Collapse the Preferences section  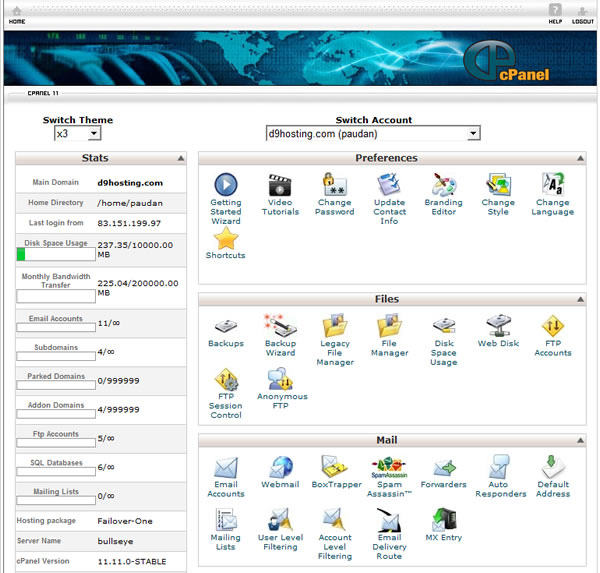click(x=580, y=158)
